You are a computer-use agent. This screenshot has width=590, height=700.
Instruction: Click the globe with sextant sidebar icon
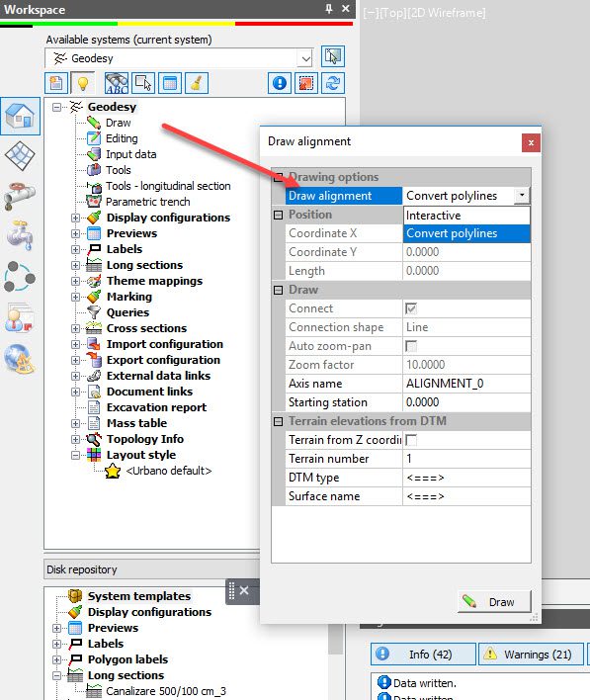click(x=19, y=359)
